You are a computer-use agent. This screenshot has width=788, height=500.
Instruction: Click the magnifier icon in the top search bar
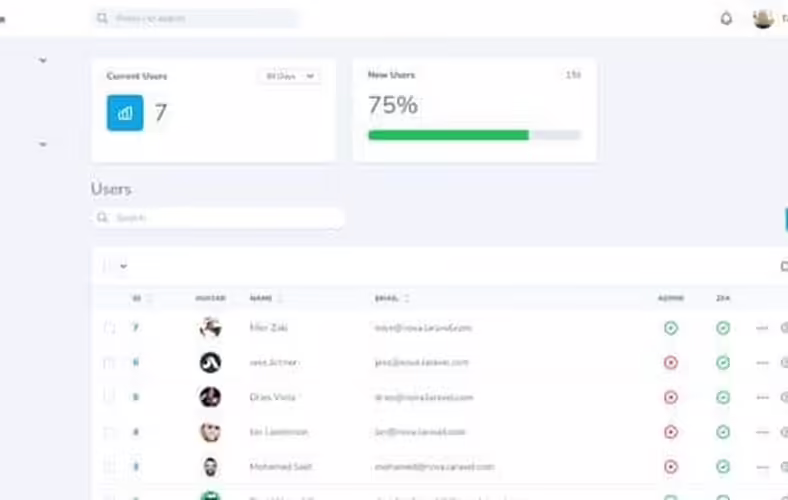point(103,19)
